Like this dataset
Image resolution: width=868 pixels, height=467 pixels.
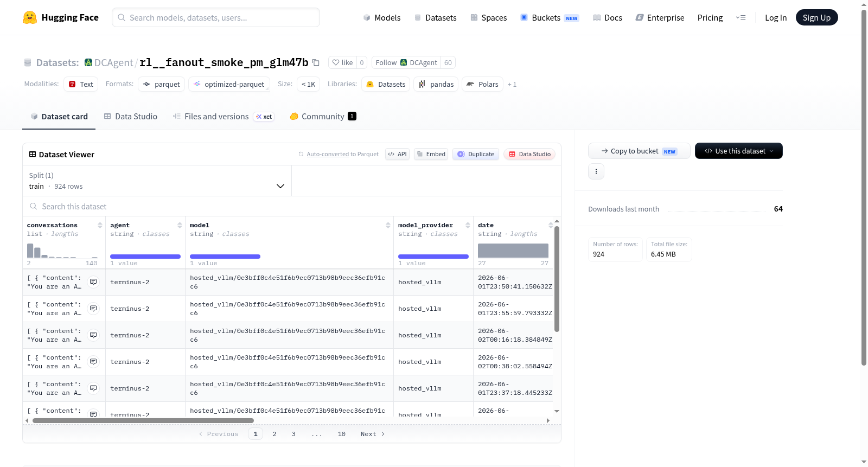[x=342, y=62]
